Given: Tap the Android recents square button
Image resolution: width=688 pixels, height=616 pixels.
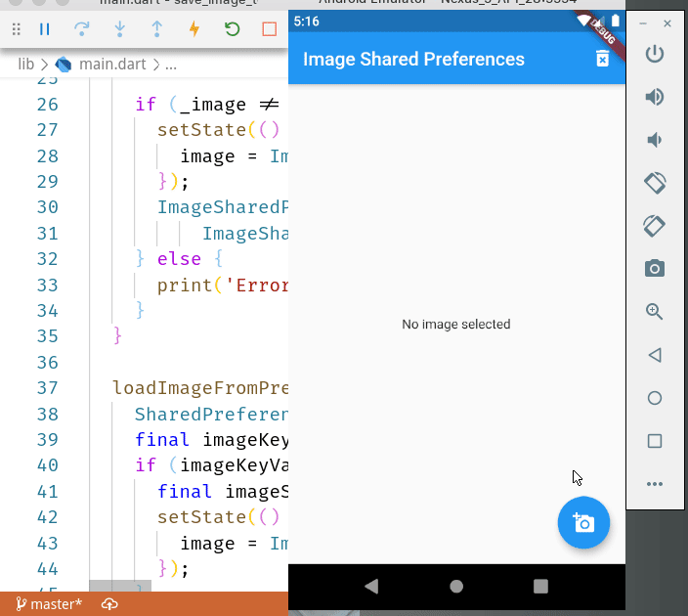Looking at the screenshot, I should 540,586.
